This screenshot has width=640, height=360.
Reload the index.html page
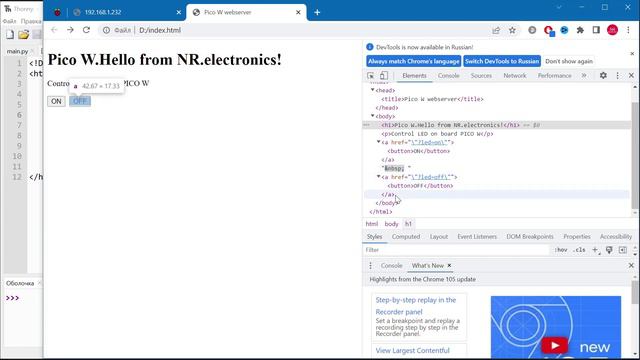coord(86,30)
